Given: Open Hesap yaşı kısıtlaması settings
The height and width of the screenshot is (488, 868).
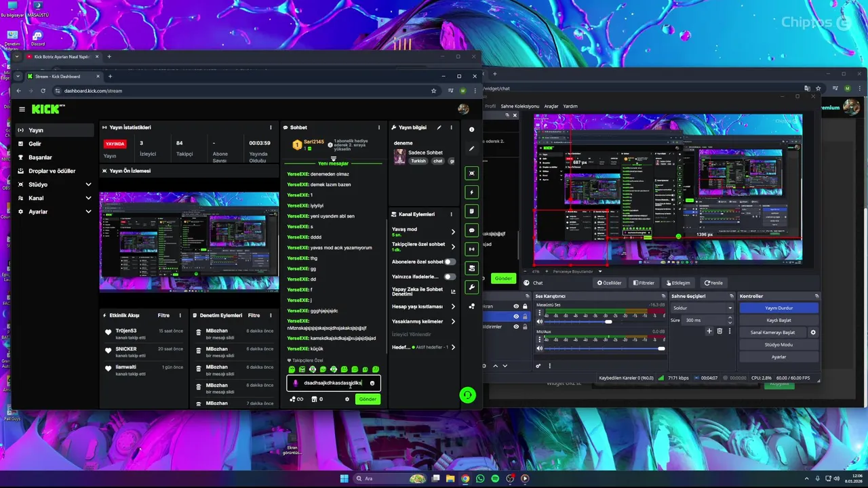Looking at the screenshot, I should click(x=453, y=306).
